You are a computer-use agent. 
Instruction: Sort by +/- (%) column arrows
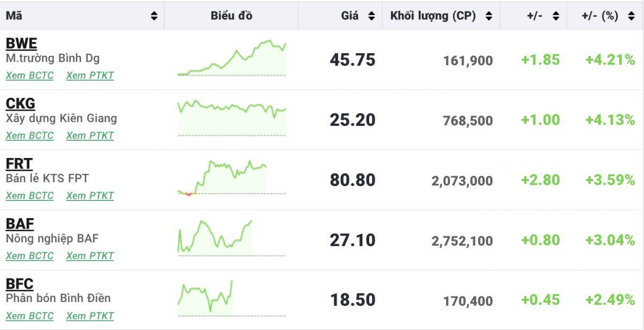point(631,16)
